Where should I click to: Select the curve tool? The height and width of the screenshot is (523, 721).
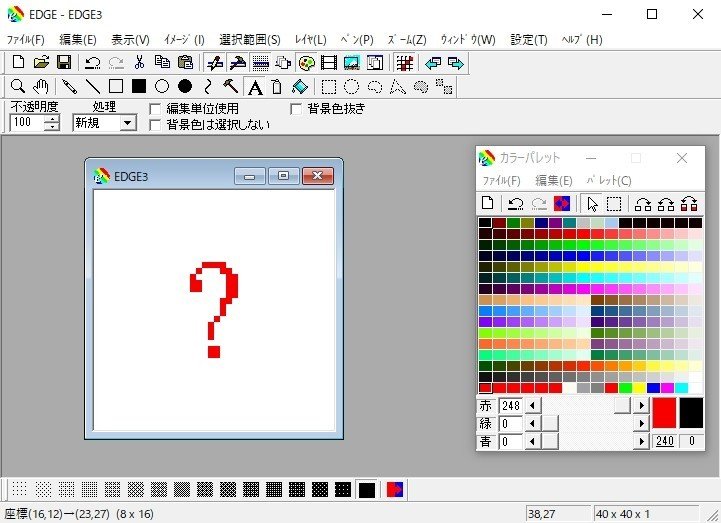point(208,86)
